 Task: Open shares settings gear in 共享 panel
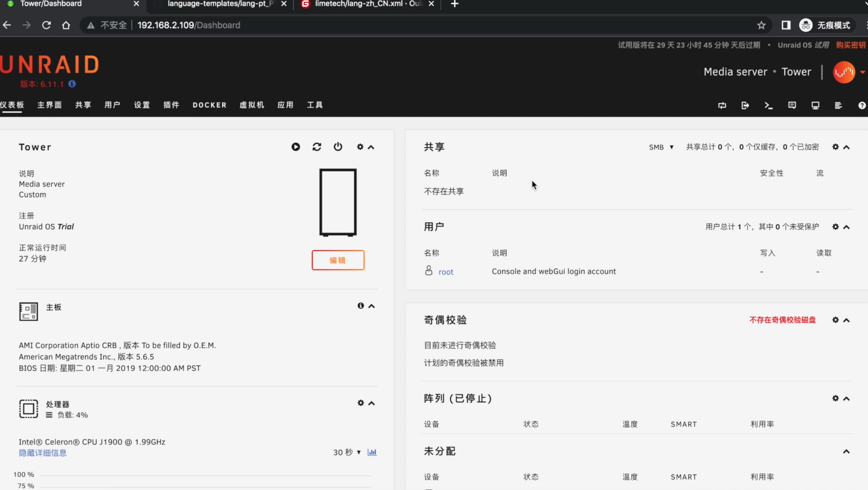point(835,147)
